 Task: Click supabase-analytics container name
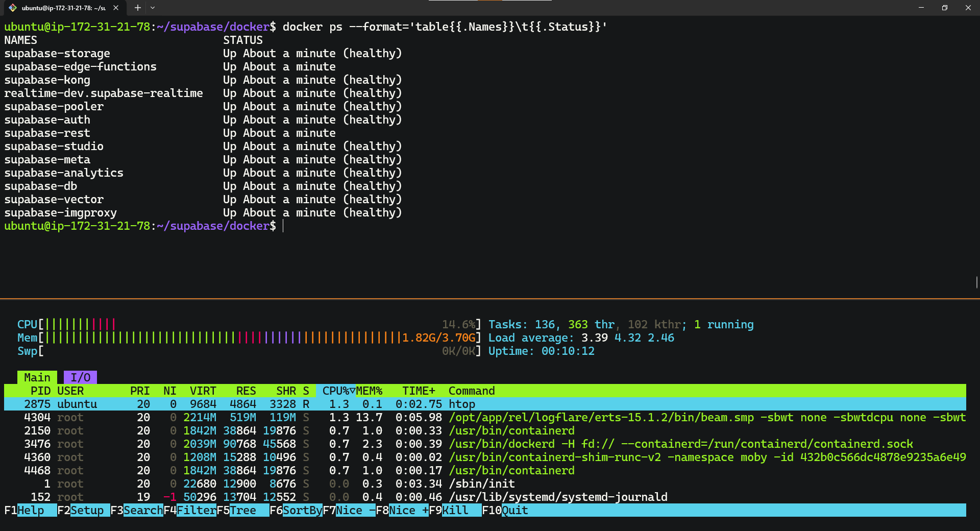(64, 173)
